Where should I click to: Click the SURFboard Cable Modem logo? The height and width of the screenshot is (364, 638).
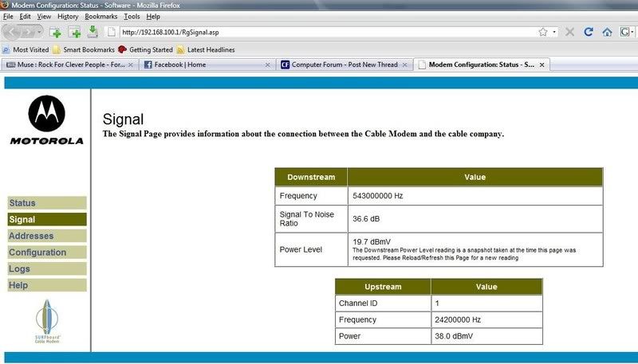pyautogui.click(x=46, y=322)
